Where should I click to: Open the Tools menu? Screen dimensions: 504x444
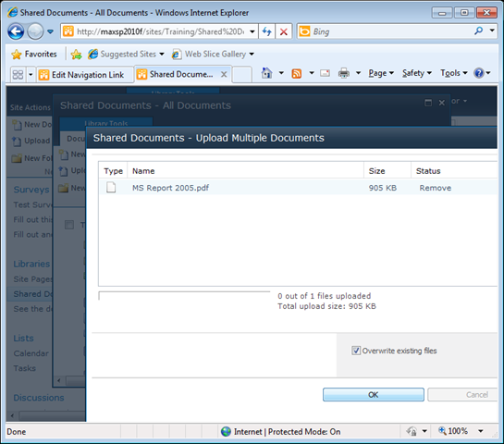point(453,73)
